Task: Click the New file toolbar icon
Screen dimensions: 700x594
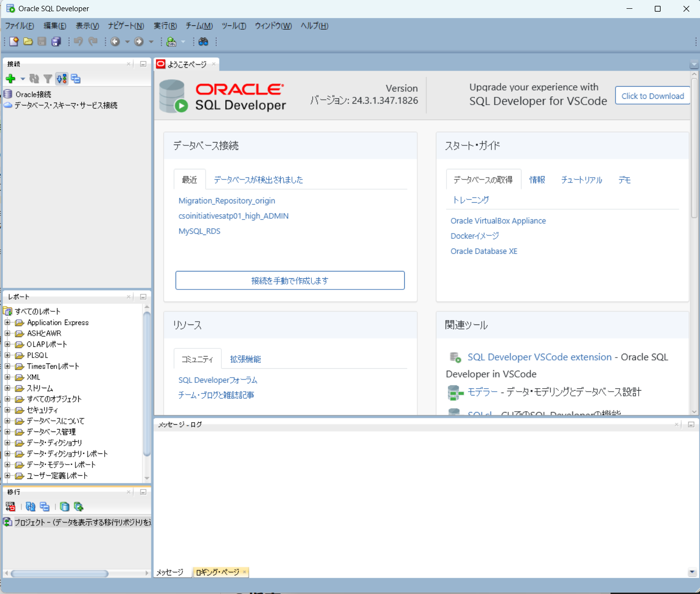Action: [x=14, y=42]
